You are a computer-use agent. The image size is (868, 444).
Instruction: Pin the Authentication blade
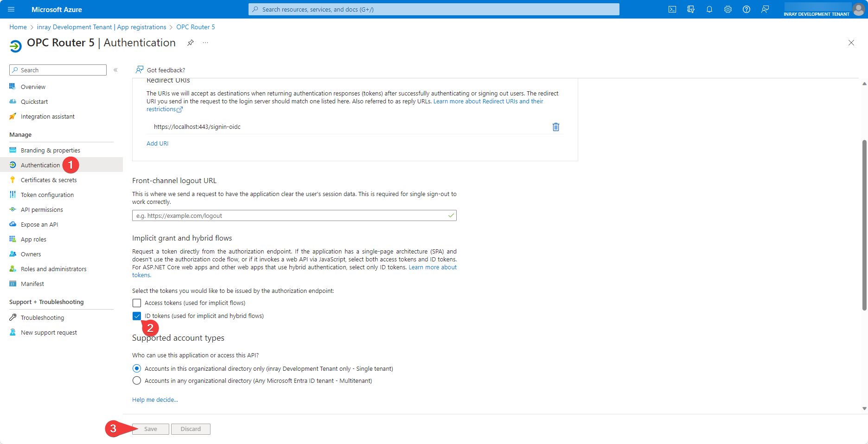coord(190,43)
